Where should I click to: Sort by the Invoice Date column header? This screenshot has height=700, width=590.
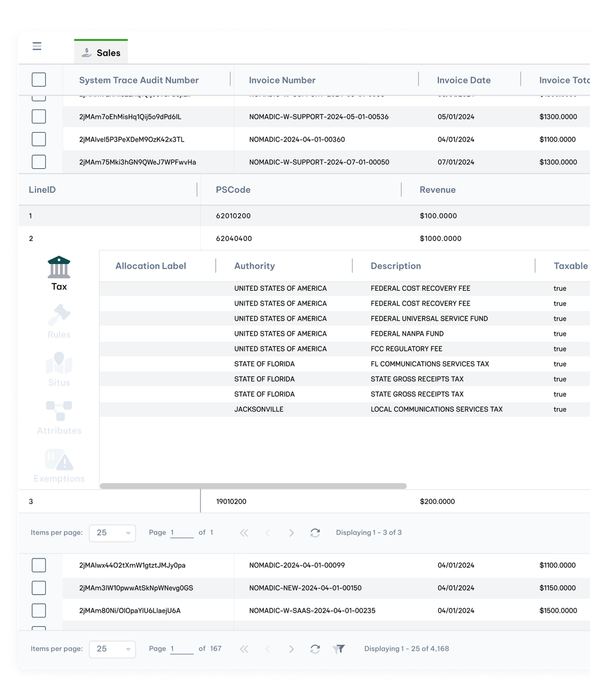point(463,80)
